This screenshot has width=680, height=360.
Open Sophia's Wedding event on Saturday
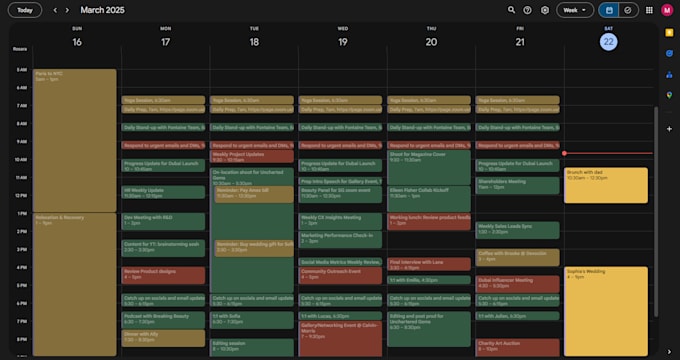pyautogui.click(x=606, y=311)
